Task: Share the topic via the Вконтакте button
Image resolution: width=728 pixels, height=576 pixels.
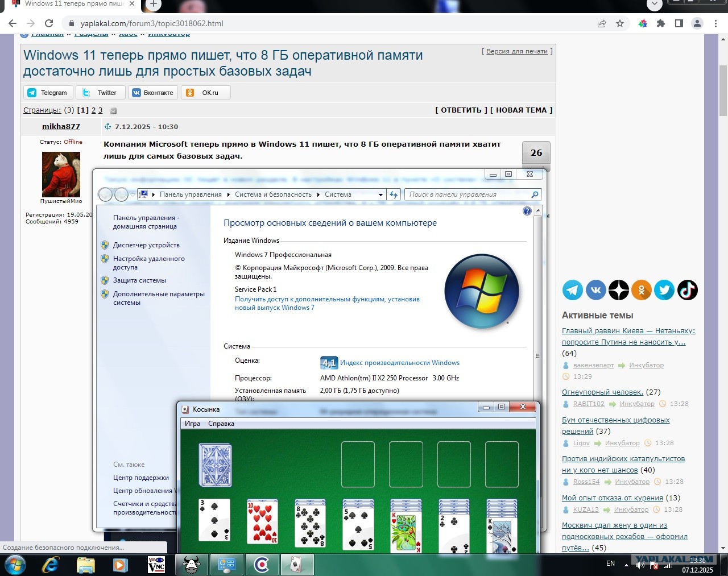Action: point(153,93)
